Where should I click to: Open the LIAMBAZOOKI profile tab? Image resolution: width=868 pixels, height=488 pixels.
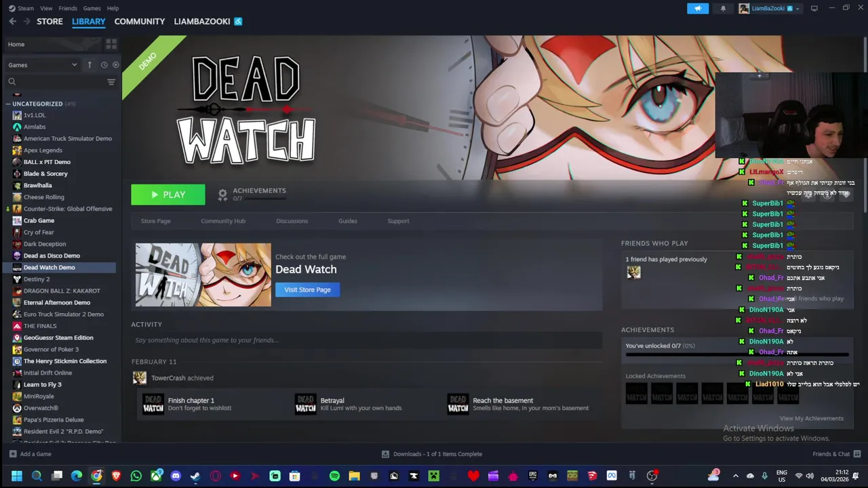pos(202,22)
